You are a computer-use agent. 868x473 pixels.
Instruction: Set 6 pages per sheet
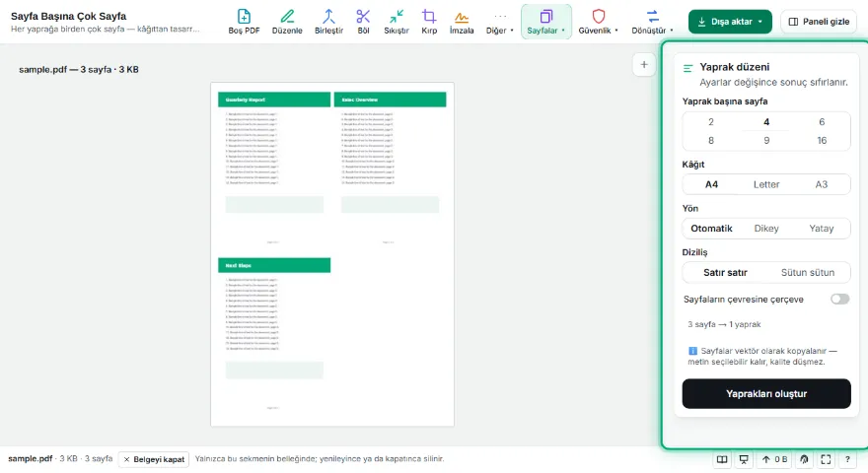[822, 122]
